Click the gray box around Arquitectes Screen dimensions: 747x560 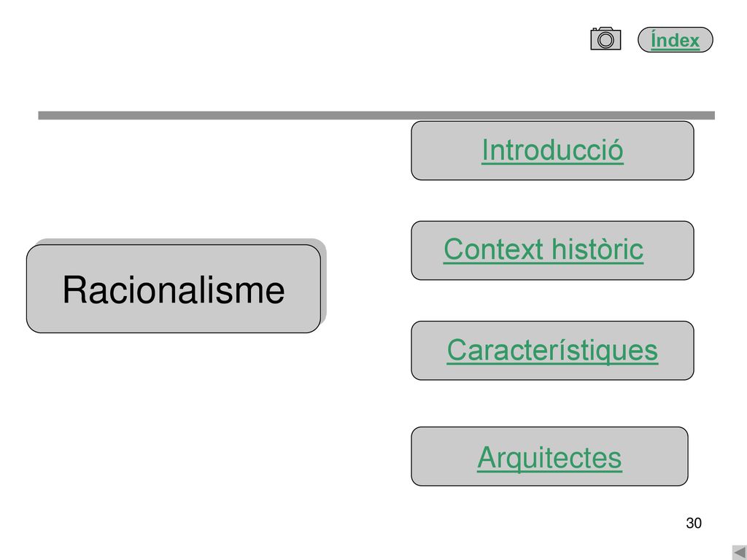549,456
